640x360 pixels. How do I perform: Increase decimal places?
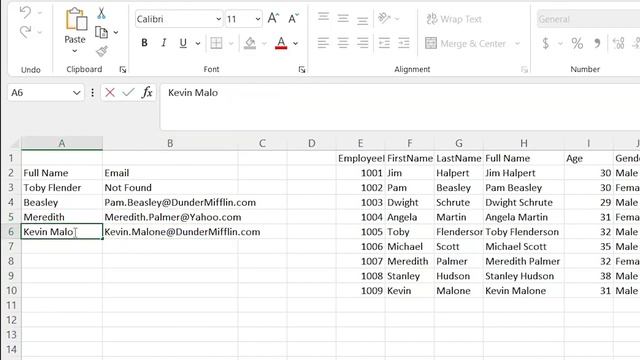[618, 43]
